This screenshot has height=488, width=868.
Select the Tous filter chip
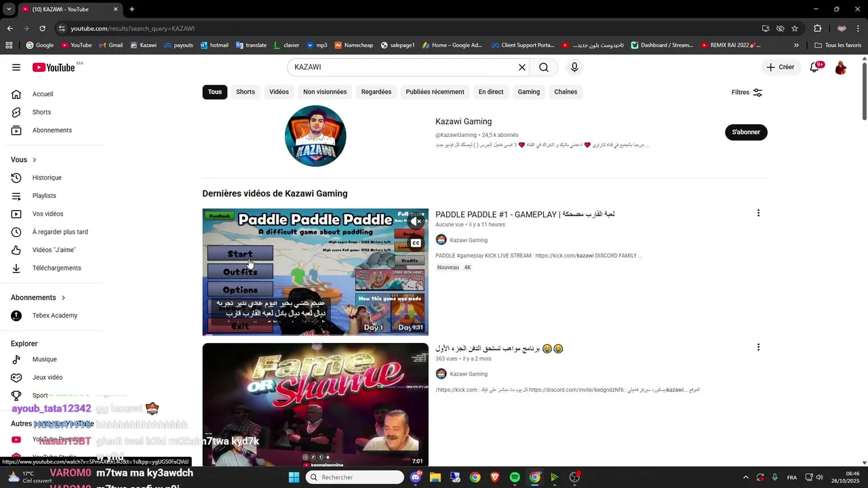coord(215,92)
